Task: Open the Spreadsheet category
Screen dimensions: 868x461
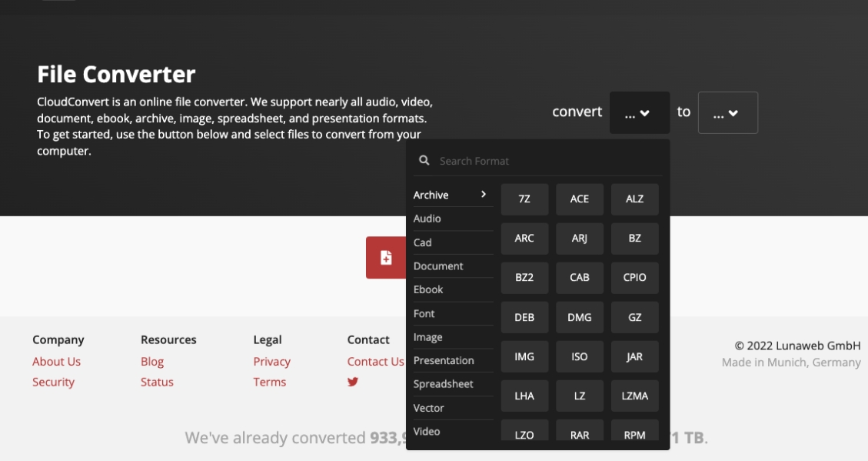Action: coord(453,383)
